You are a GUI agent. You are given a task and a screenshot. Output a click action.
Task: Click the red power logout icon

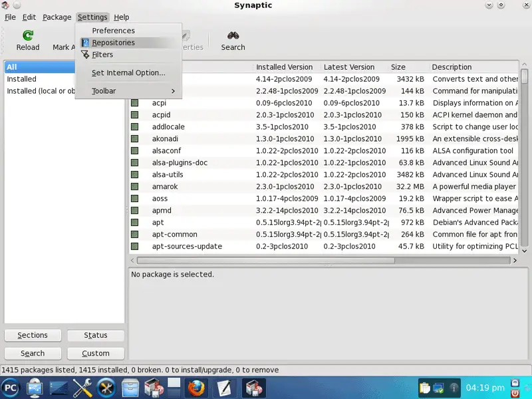tap(515, 393)
